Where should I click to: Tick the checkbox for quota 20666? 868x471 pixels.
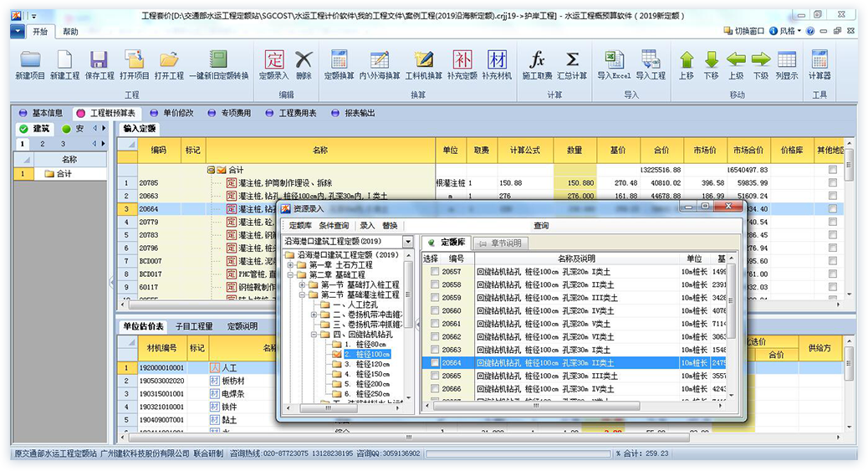click(x=435, y=389)
